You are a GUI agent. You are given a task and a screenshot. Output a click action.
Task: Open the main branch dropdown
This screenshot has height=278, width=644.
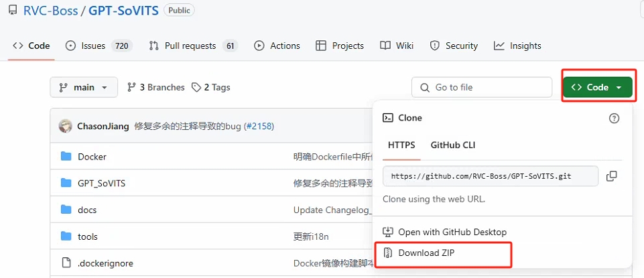click(84, 88)
